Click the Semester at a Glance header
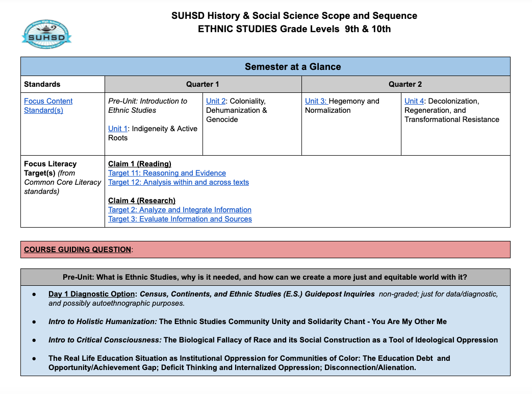The image size is (532, 394). (292, 67)
